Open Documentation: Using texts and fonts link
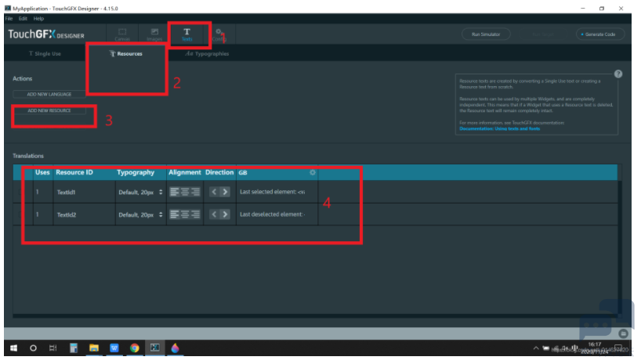The height and width of the screenshot is (364, 641). tap(499, 128)
